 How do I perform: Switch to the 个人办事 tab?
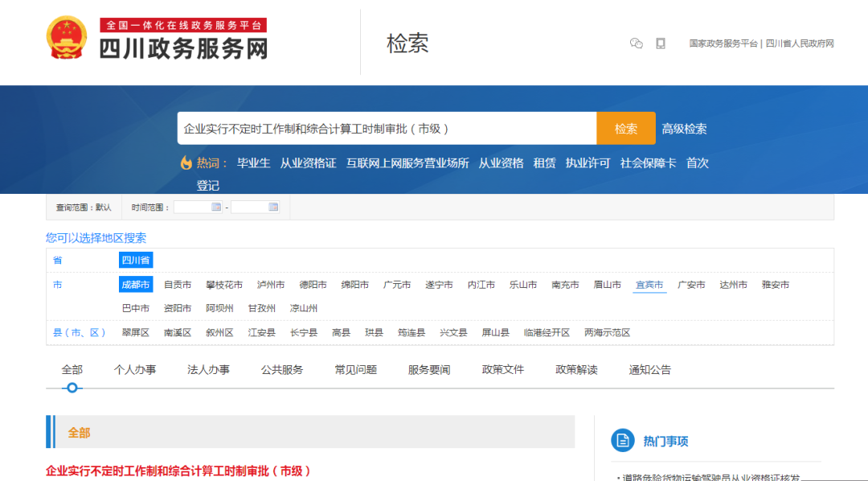tap(135, 369)
